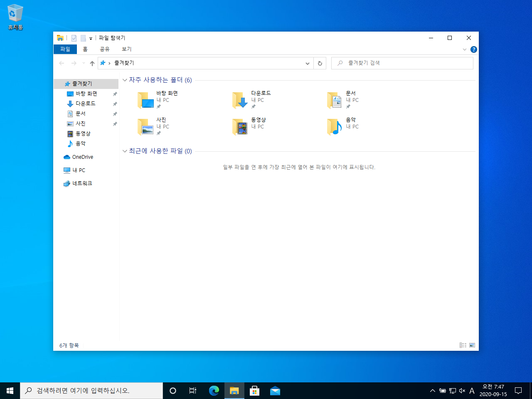532x399 pixels.
Task: Switch to large icons view in status bar
Action: (472, 345)
